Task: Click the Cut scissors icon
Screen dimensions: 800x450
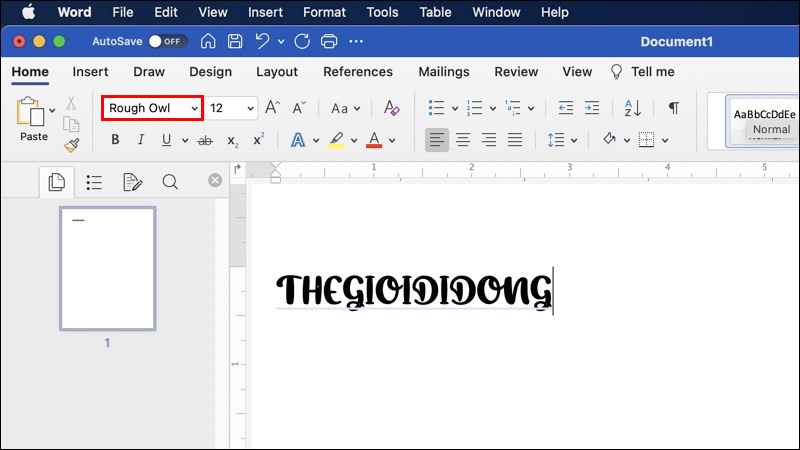Action: tap(71, 103)
